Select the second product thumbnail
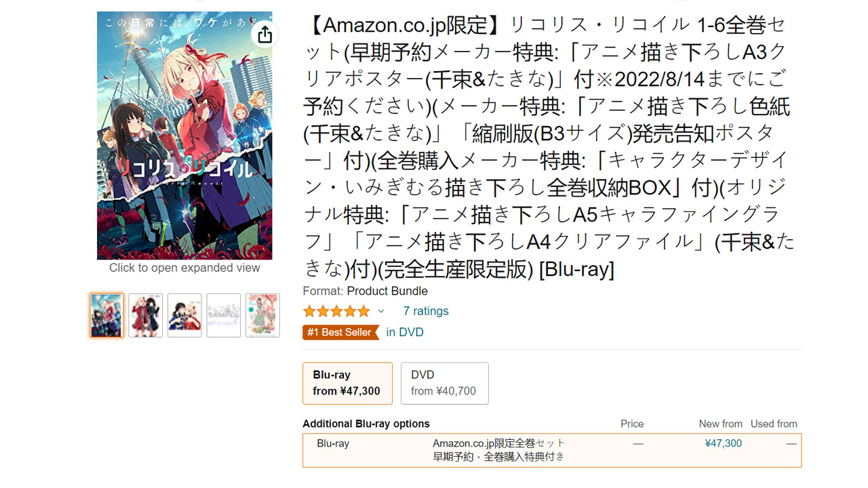This screenshot has height=488, width=868. (x=145, y=314)
